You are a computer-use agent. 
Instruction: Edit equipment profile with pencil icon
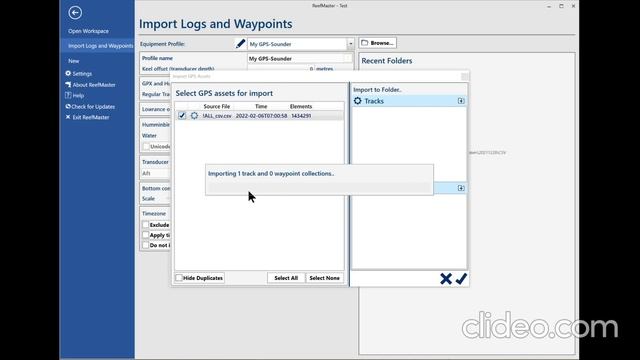point(240,44)
